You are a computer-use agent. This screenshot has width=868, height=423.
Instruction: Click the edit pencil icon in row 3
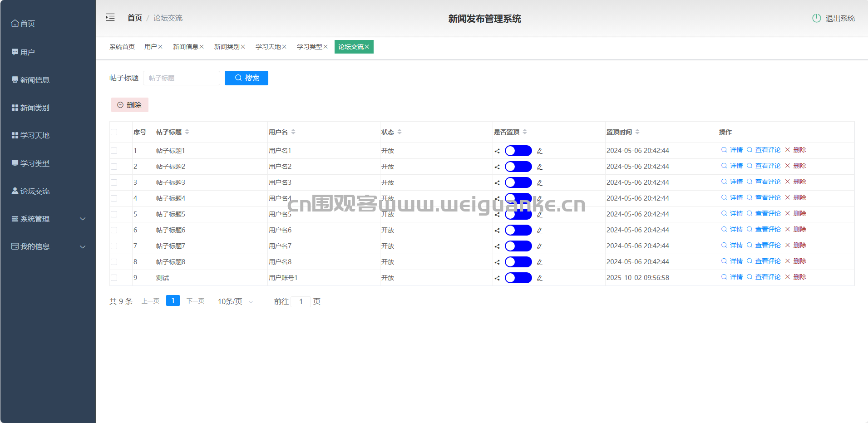pyautogui.click(x=540, y=183)
